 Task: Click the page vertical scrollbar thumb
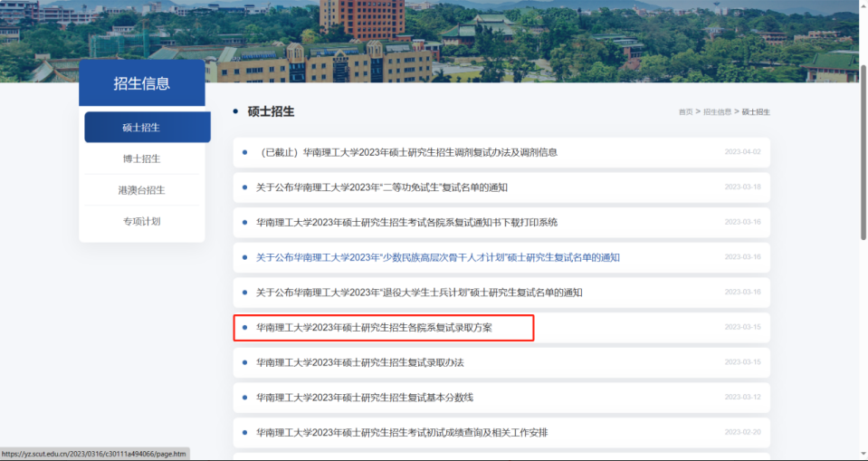pos(863,152)
